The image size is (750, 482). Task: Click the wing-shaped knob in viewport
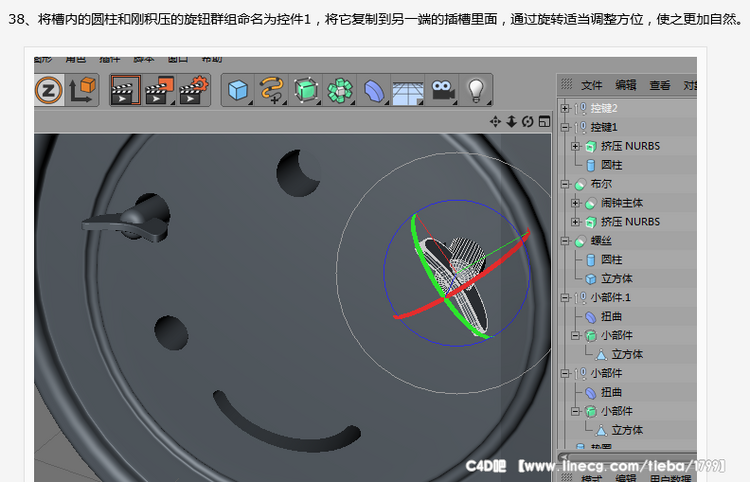pos(128,220)
